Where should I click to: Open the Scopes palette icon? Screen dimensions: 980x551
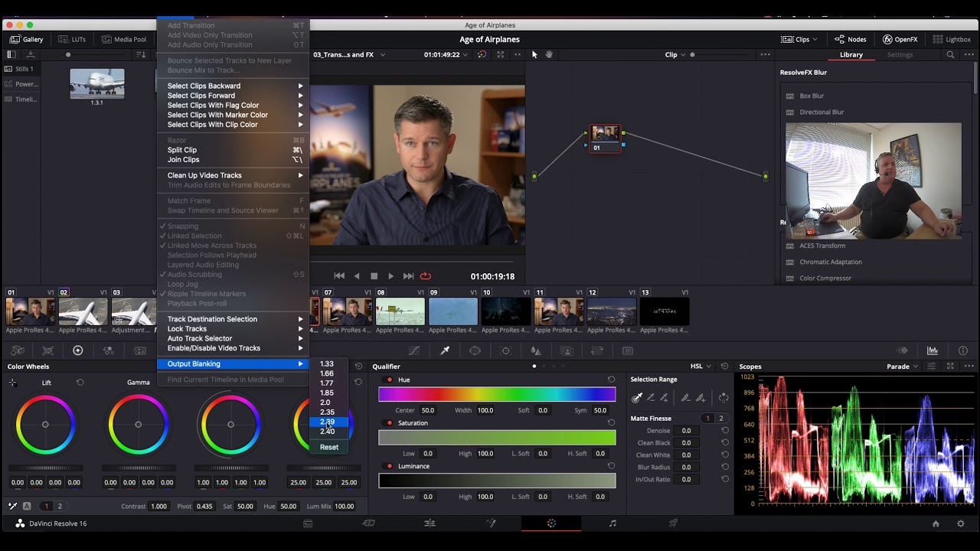coord(933,350)
